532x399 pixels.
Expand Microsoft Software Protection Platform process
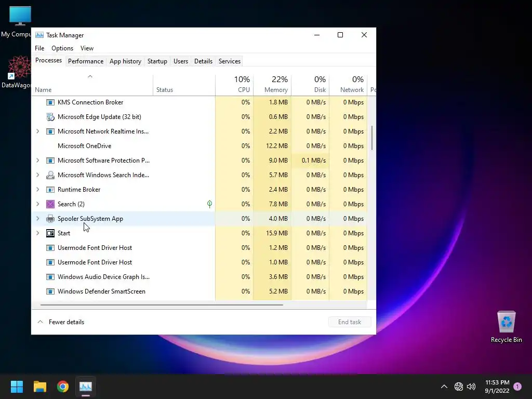tap(37, 161)
